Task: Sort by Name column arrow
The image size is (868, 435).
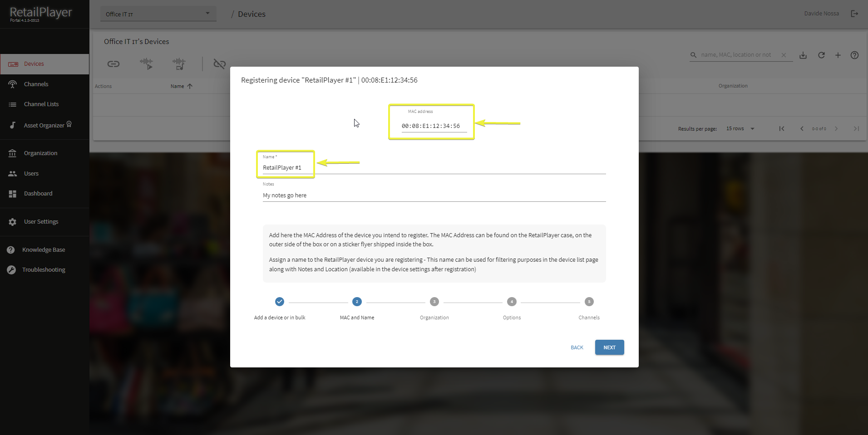Action: click(190, 86)
